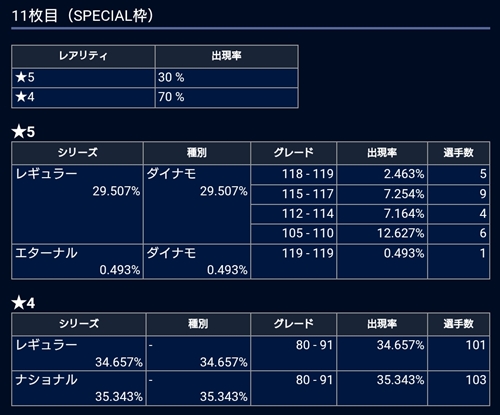Click the 30 % appearance rate cell
This screenshot has width=500, height=415.
[226, 78]
